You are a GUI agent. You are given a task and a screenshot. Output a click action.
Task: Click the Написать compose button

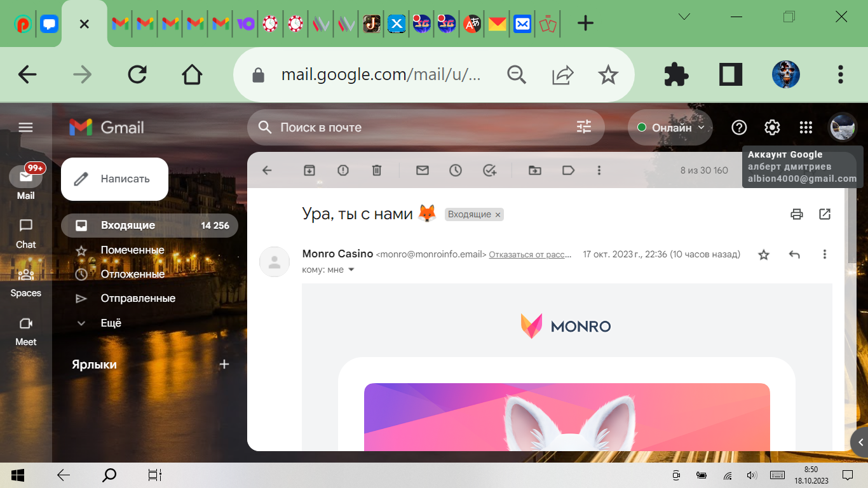(114, 179)
